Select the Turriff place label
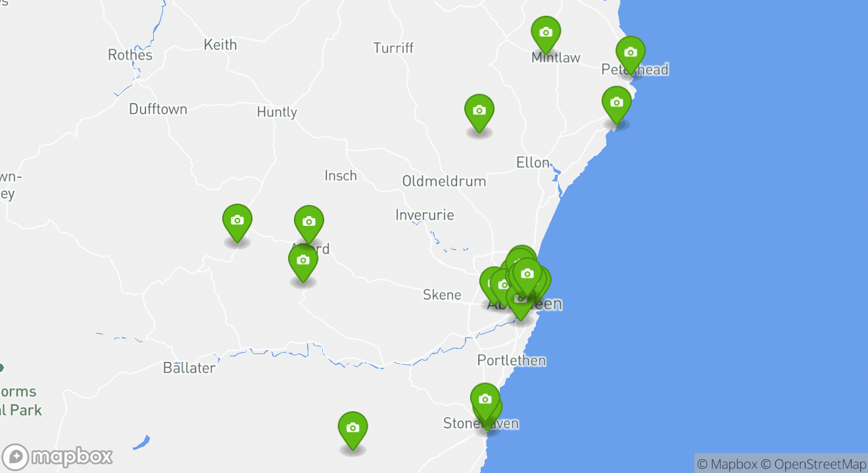 [x=394, y=48]
